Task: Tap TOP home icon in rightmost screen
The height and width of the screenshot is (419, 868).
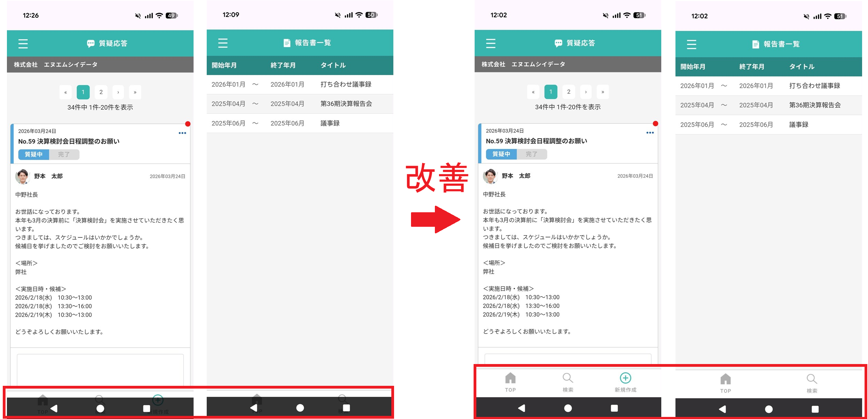Action: point(725,380)
